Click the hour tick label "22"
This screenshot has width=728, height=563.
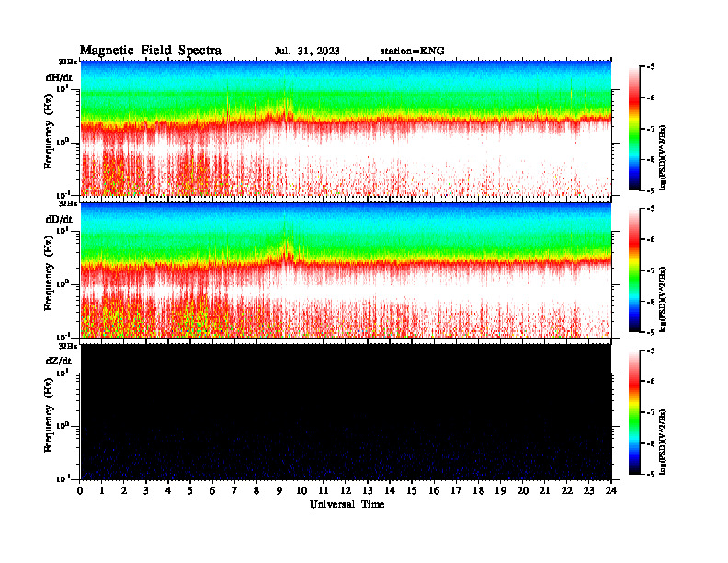[x=566, y=491]
